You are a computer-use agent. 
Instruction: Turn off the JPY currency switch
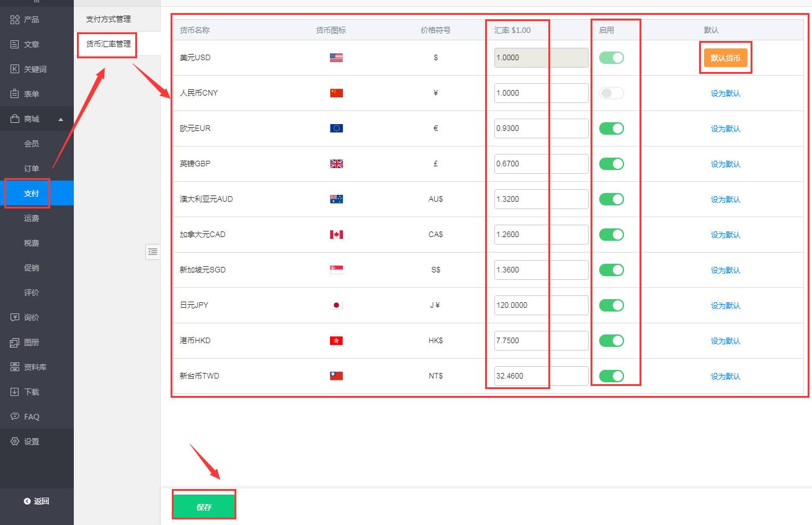point(611,305)
